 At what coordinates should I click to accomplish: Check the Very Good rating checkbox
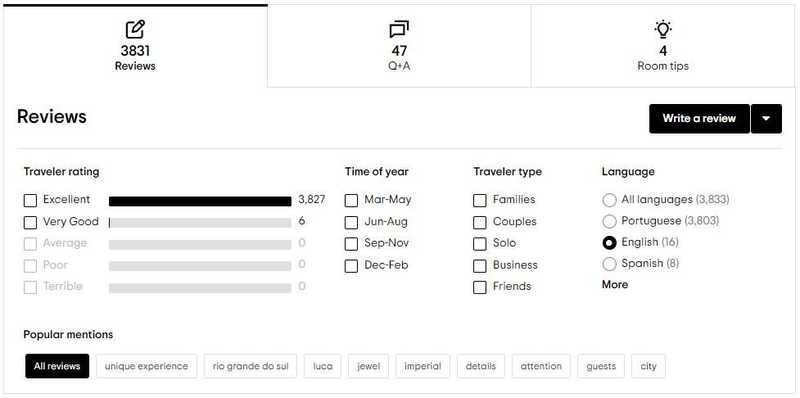pos(31,222)
